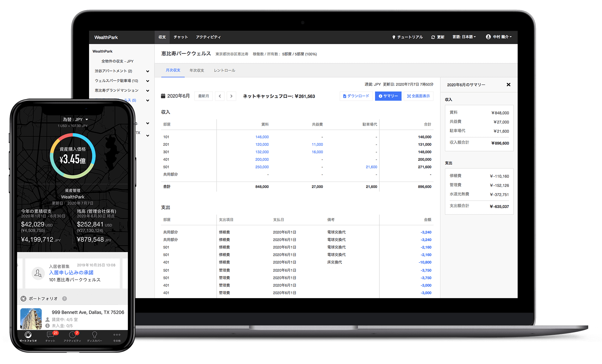Open 120,000 rent value for room 201
Viewport: 602px width, 364px height.
(x=262, y=145)
